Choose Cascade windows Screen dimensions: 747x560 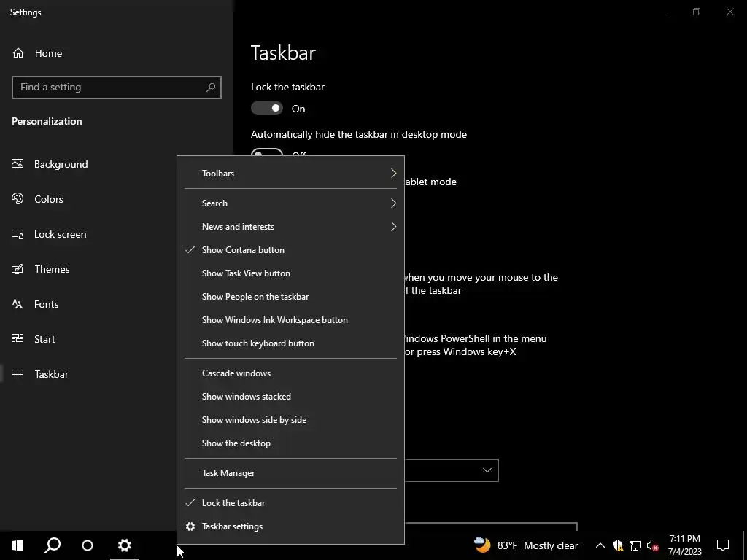290,373
